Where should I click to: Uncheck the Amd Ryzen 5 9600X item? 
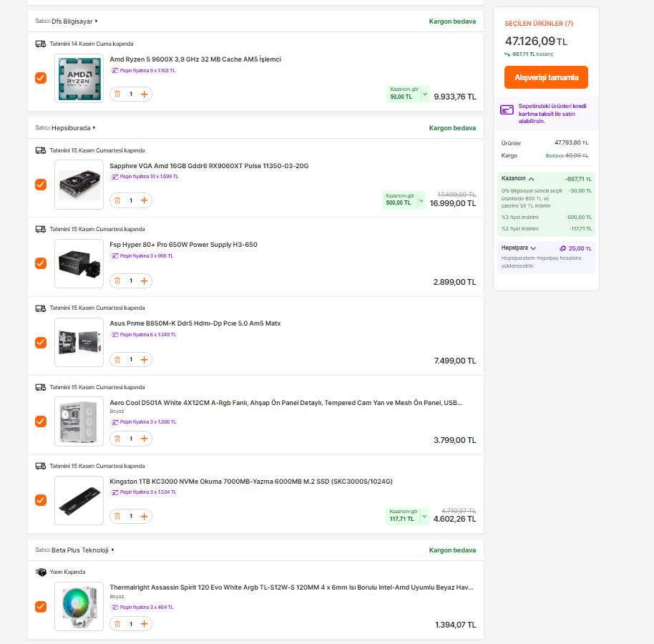tap(41, 78)
